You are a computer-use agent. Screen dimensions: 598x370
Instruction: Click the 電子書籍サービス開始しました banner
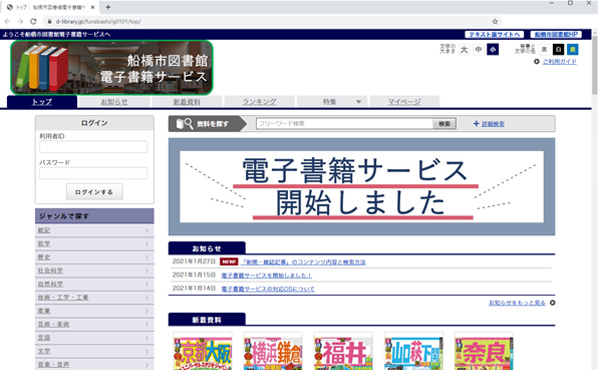click(362, 187)
